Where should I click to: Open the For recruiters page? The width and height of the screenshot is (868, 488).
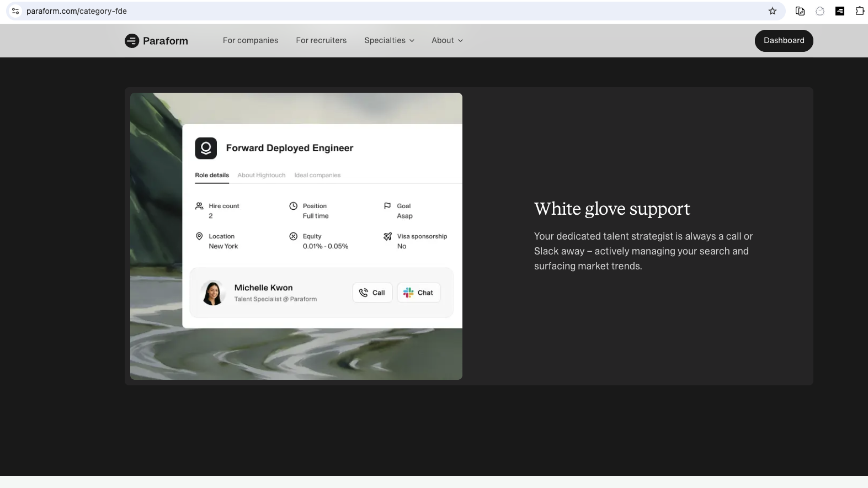tap(321, 40)
